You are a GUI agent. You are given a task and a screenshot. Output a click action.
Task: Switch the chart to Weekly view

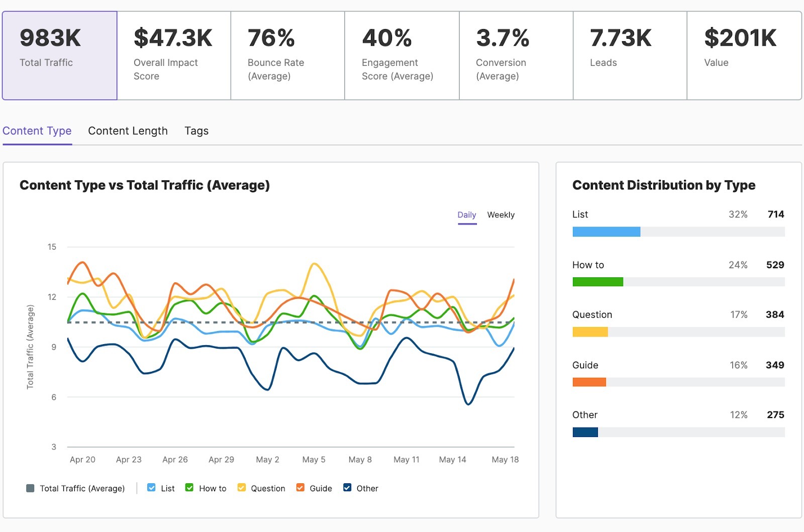500,215
